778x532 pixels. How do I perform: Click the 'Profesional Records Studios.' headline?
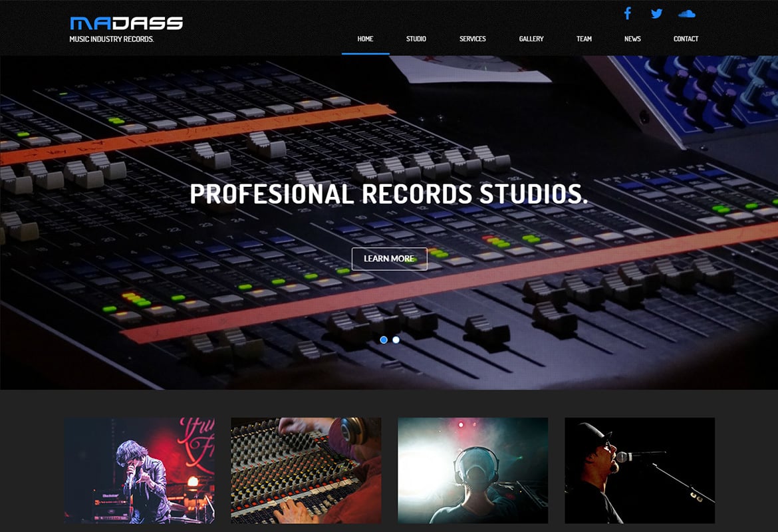[x=389, y=194]
